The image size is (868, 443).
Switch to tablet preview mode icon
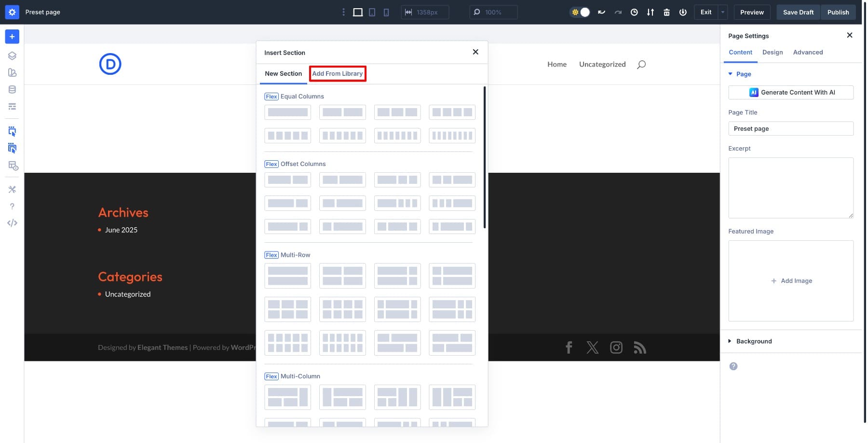(x=372, y=12)
